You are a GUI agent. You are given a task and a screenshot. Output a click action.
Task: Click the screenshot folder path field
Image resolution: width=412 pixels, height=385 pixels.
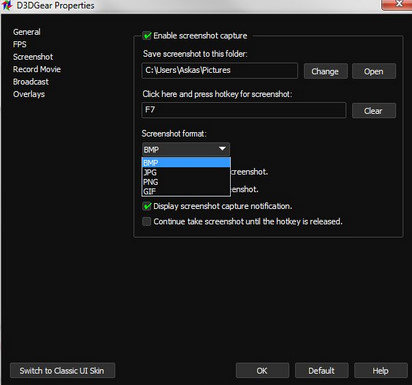[220, 71]
